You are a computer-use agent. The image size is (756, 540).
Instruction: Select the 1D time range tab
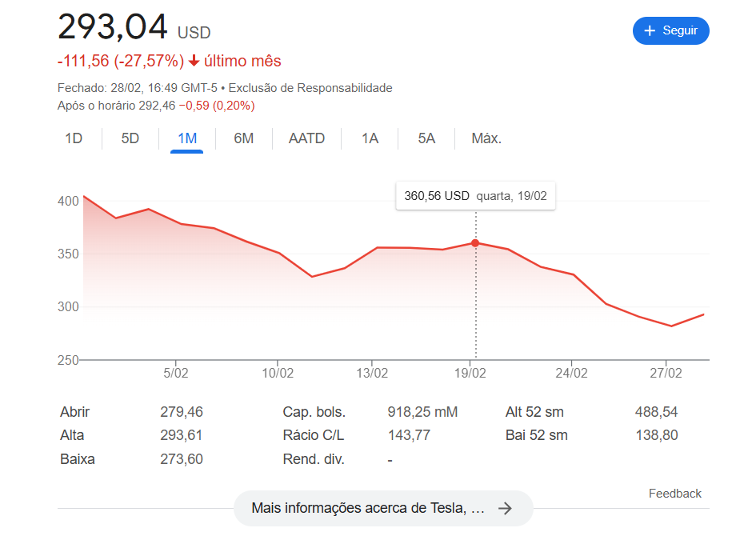tap(74, 138)
